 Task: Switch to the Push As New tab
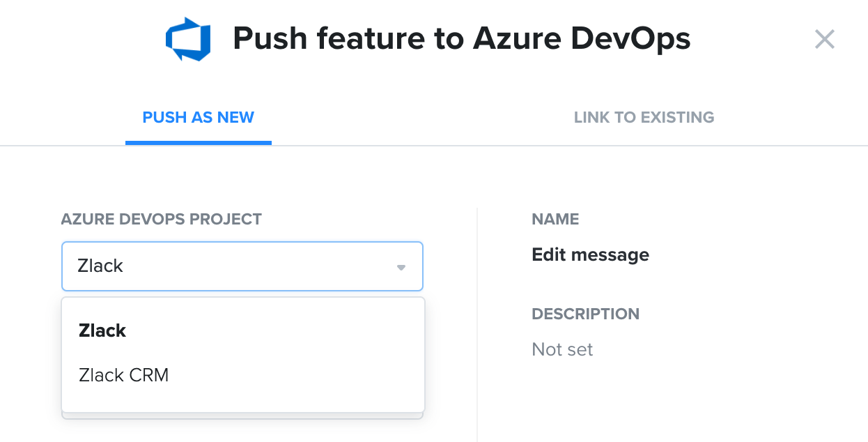(198, 117)
